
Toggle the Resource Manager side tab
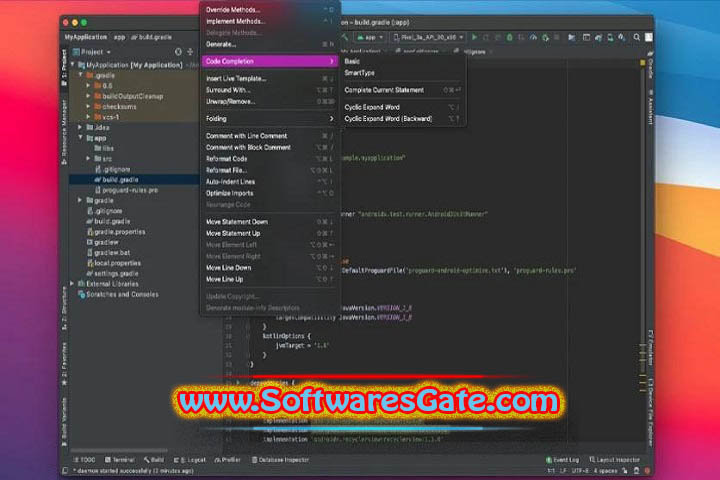click(64, 132)
